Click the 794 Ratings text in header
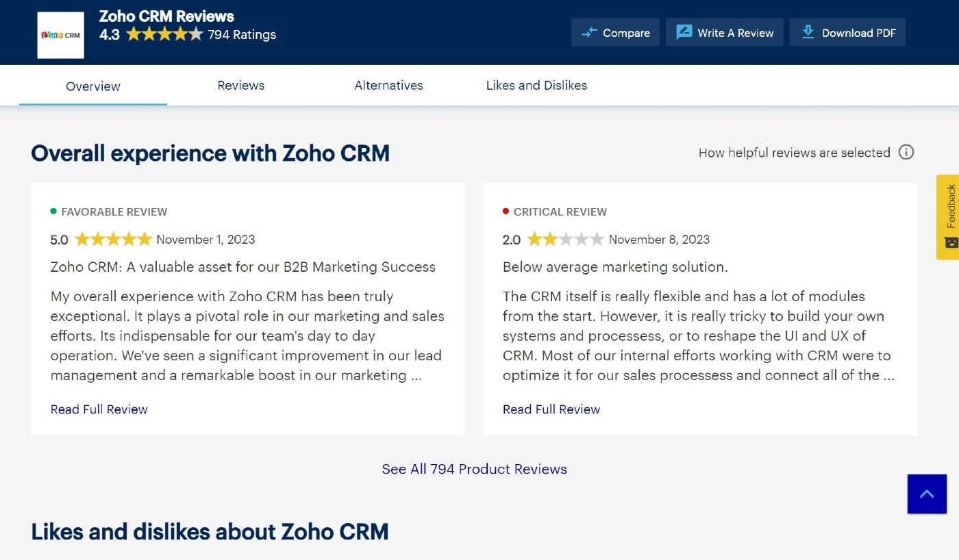959x560 pixels. click(x=242, y=34)
